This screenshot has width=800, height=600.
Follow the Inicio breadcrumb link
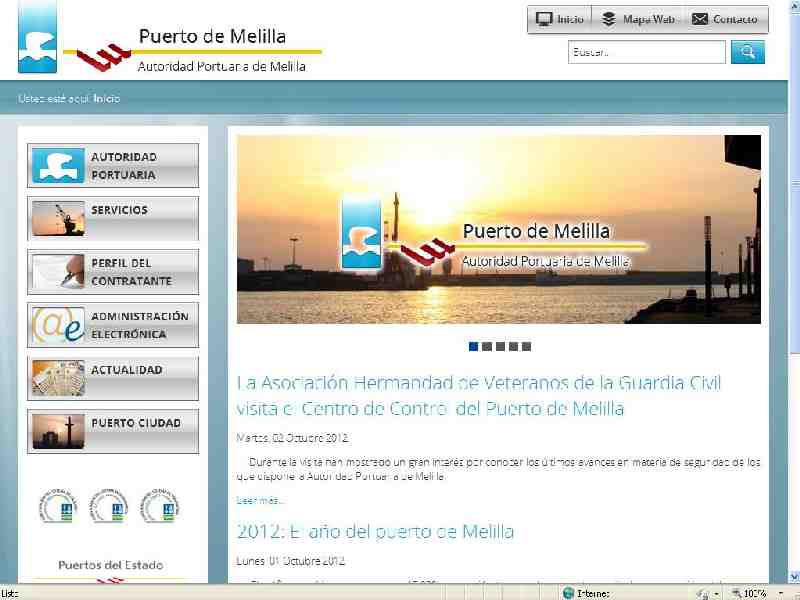coord(107,98)
